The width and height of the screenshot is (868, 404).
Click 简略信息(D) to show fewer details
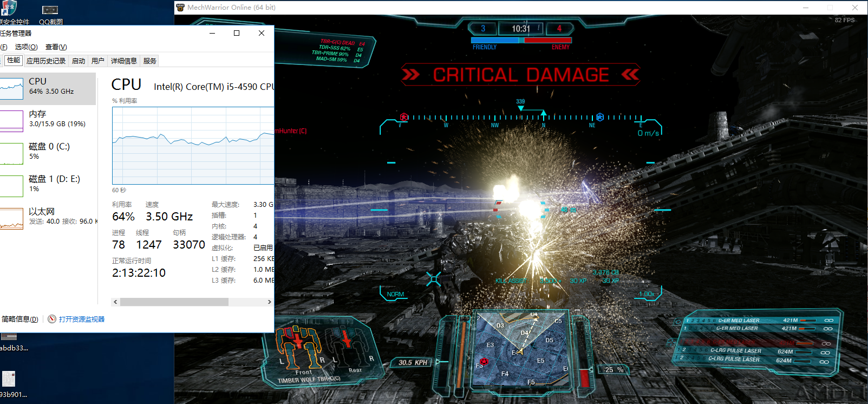pyautogui.click(x=20, y=319)
